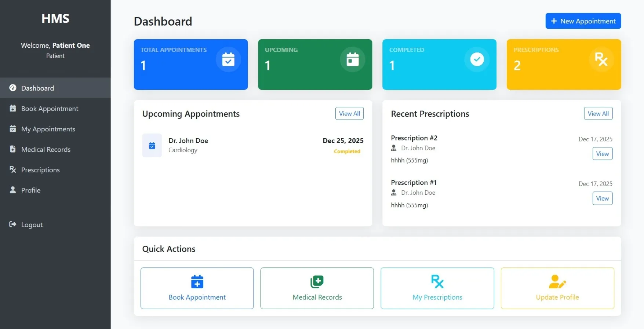Click the My Appointments calendar-check sidebar icon
The width and height of the screenshot is (644, 329).
point(13,129)
